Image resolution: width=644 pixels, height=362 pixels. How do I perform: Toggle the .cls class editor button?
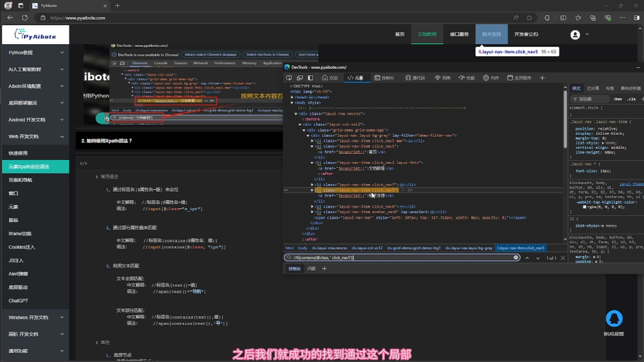(x=632, y=99)
